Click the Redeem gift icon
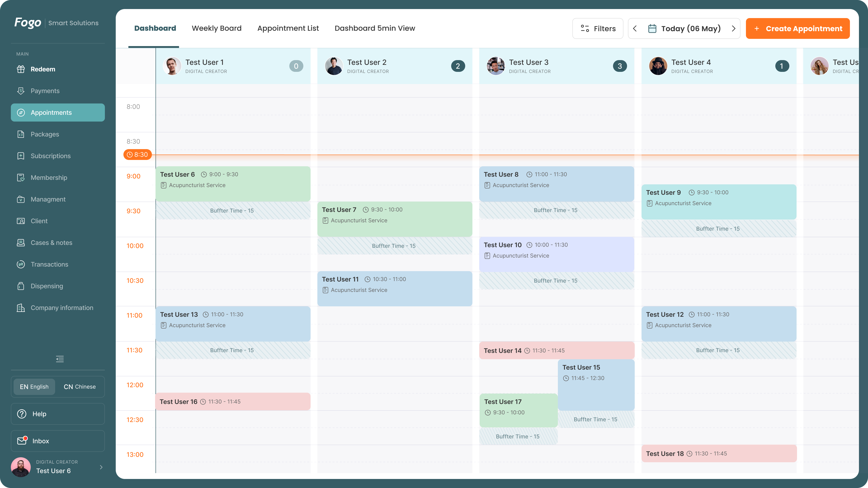Screen dimensions: 868x488 pos(21,69)
